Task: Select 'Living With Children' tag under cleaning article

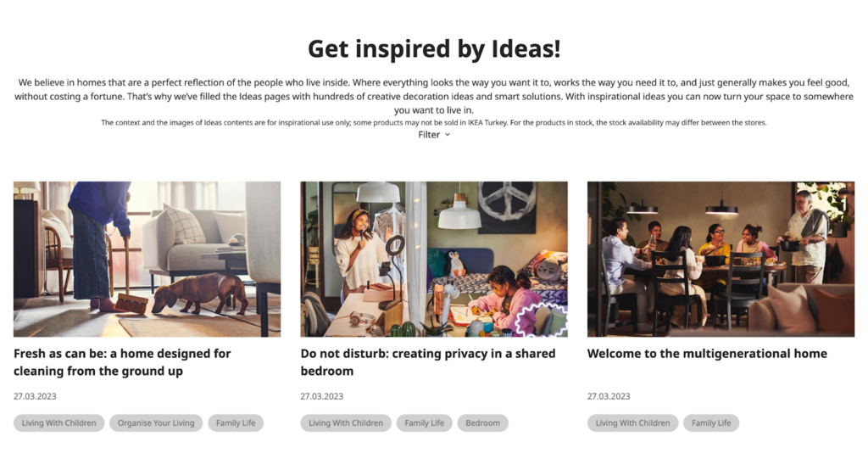Action: click(x=59, y=423)
